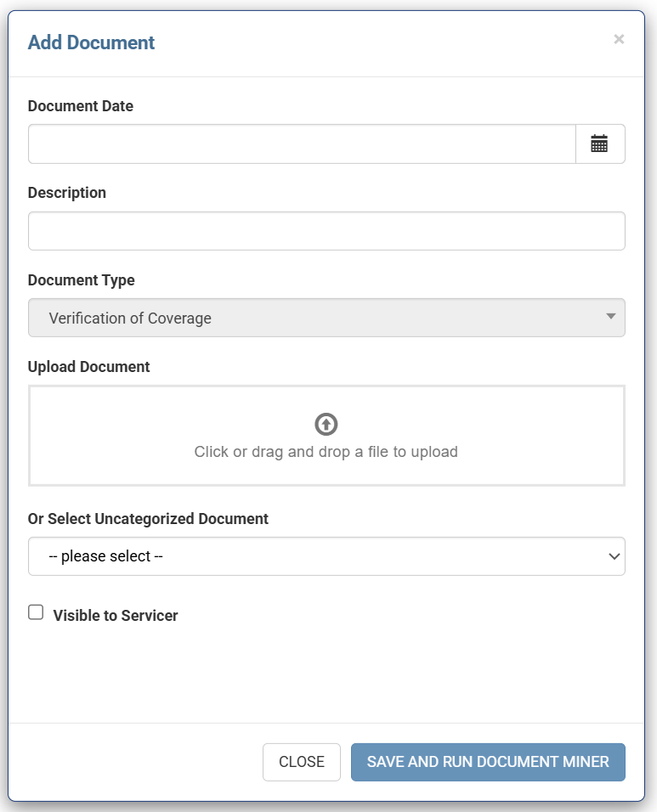Image resolution: width=657 pixels, height=812 pixels.
Task: Click the 'Upload Document' section label
Action: [x=89, y=367]
